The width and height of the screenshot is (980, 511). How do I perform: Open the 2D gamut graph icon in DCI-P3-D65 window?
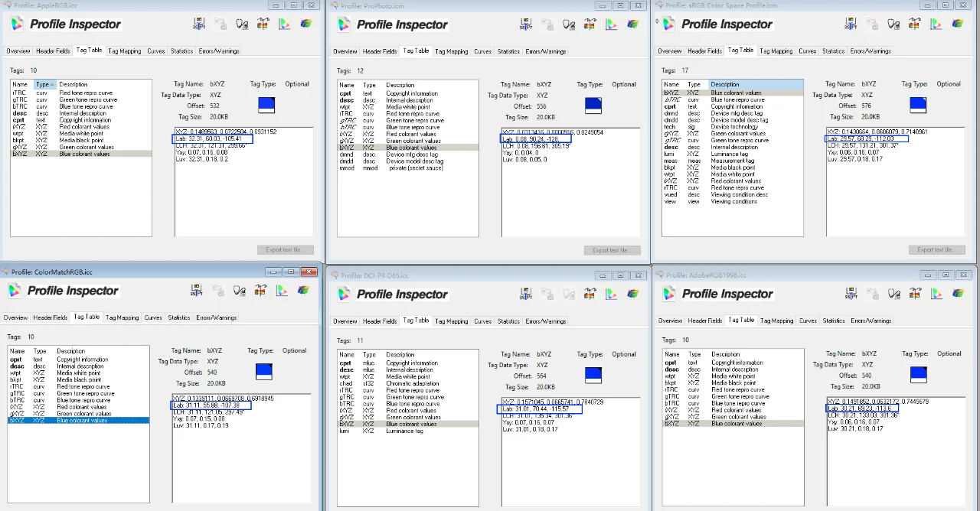coord(611,294)
